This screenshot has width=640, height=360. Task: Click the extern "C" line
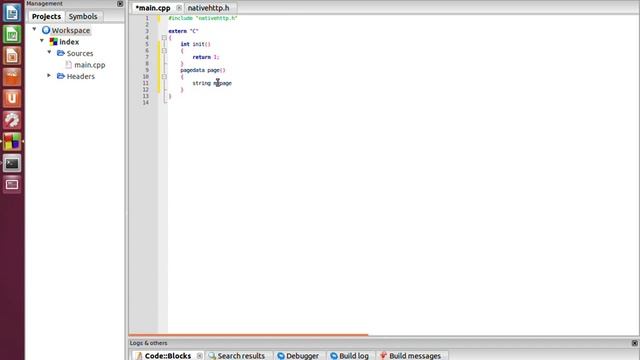(x=183, y=31)
